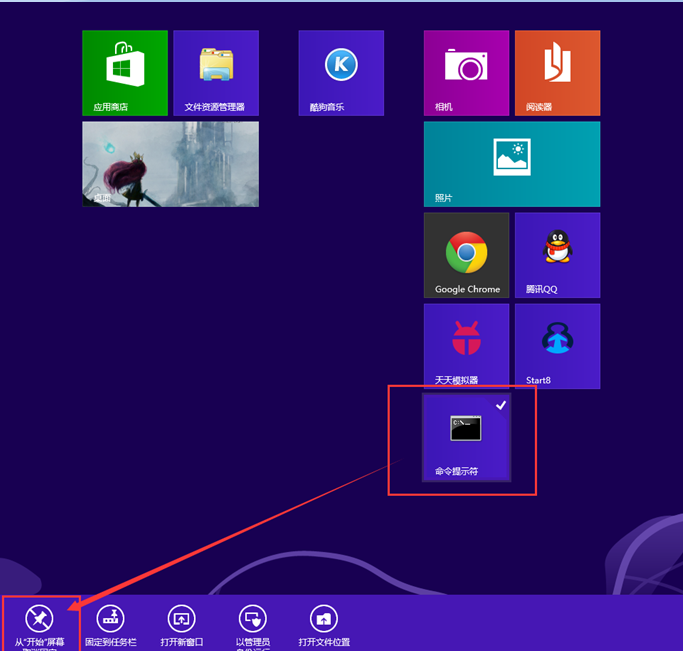683x651 pixels.
Task: Open the 文件资源管理器 File Explorer tile
Action: click(x=216, y=73)
